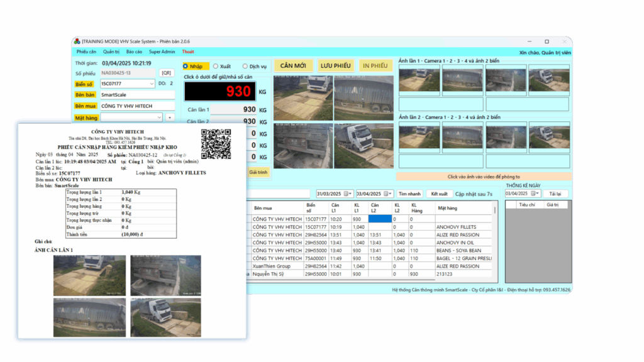Enlarge the third thumbnail under Ảnh lần 2

pyautogui.click(x=506, y=137)
